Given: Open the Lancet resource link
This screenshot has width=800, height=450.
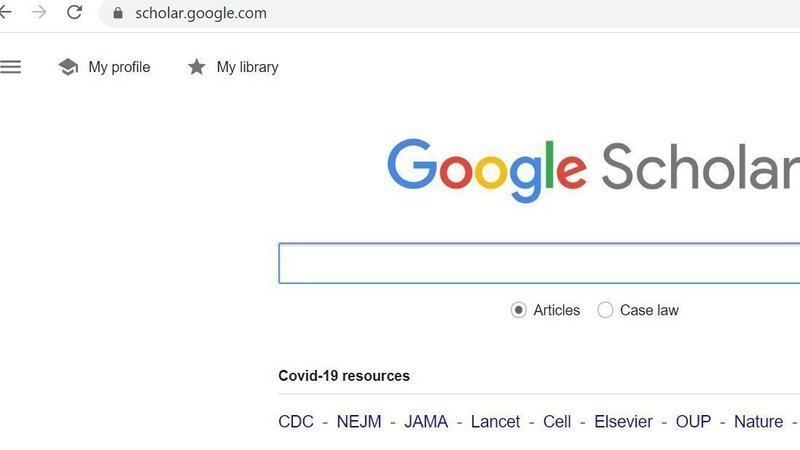Looking at the screenshot, I should click(496, 422).
